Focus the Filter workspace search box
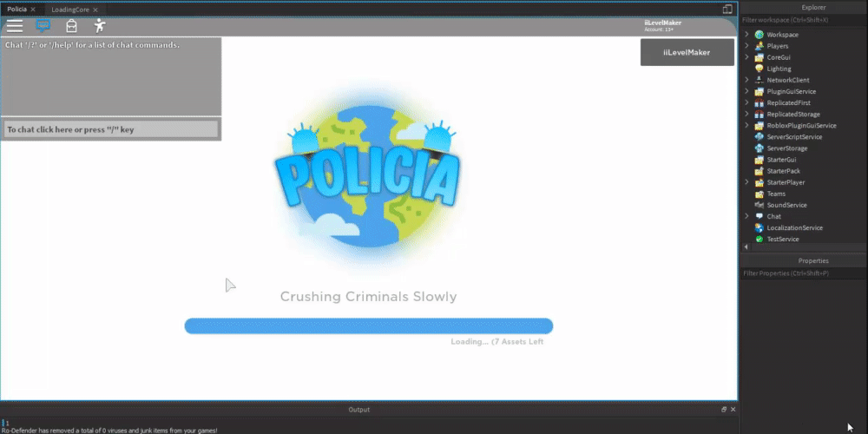The width and height of the screenshot is (868, 434). pyautogui.click(x=804, y=20)
